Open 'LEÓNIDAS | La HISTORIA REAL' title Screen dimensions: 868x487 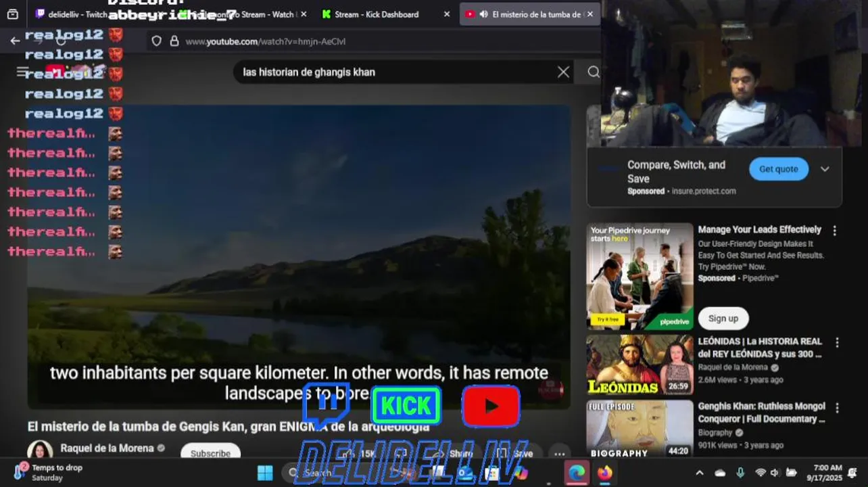click(760, 348)
